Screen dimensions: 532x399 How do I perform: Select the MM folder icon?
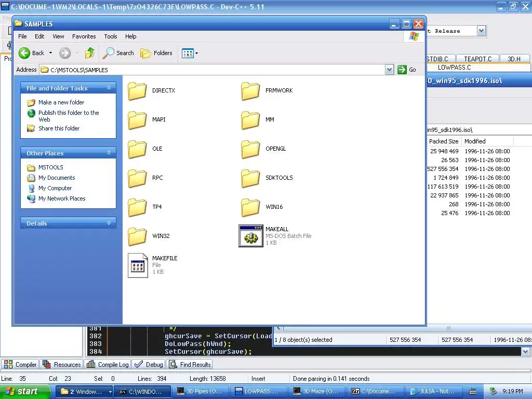pyautogui.click(x=251, y=120)
